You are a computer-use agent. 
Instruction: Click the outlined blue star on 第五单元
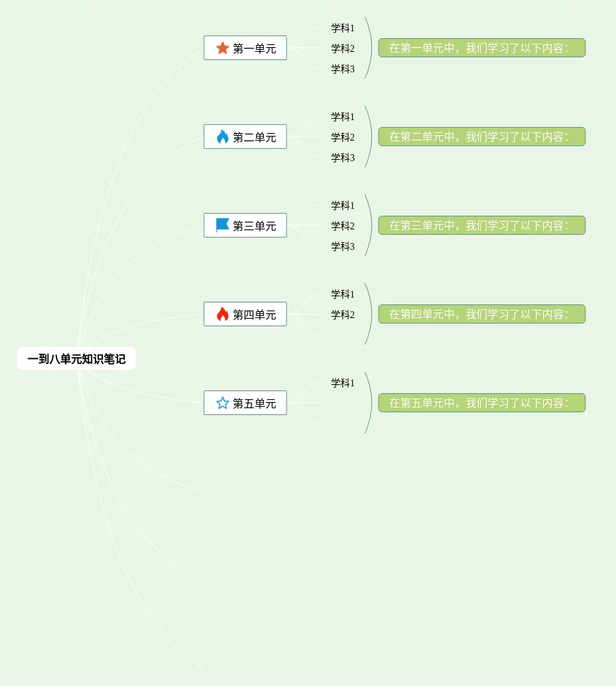point(222,403)
